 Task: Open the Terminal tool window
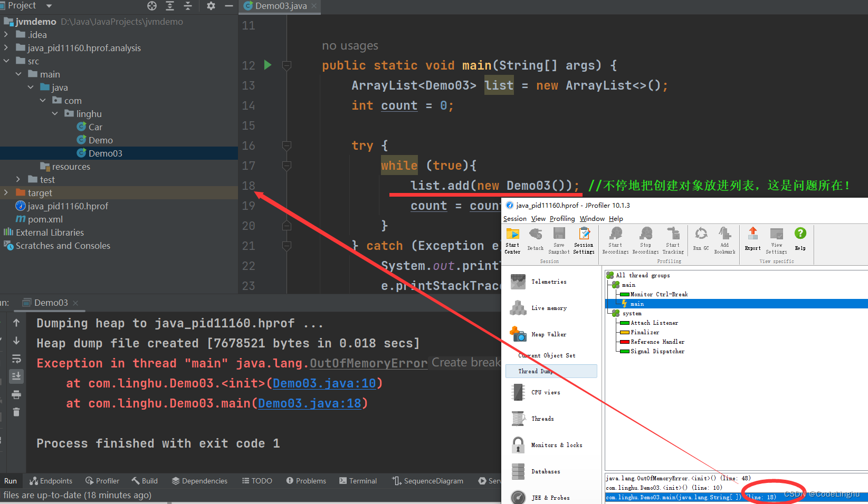(x=358, y=481)
